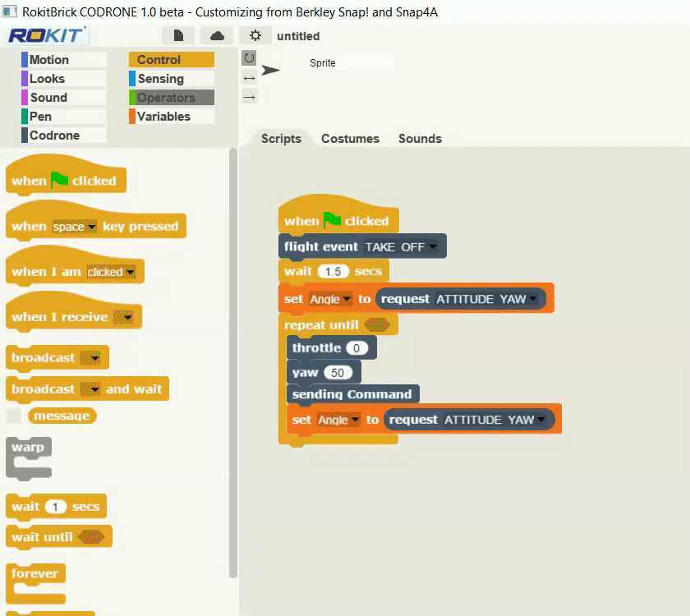The image size is (690, 616).
Task: Click the 'repeat until' condition slot
Action: pyautogui.click(x=377, y=325)
